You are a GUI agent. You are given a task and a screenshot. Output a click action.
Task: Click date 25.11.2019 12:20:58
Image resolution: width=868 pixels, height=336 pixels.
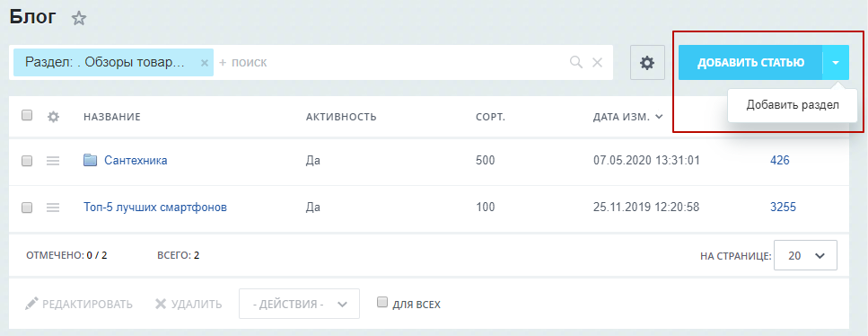[x=646, y=208]
